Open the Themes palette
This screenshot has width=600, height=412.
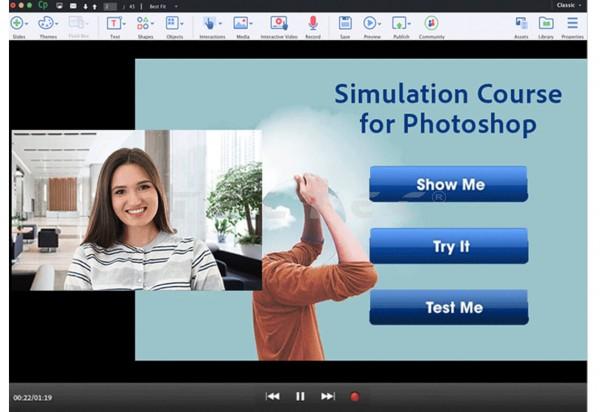click(46, 23)
